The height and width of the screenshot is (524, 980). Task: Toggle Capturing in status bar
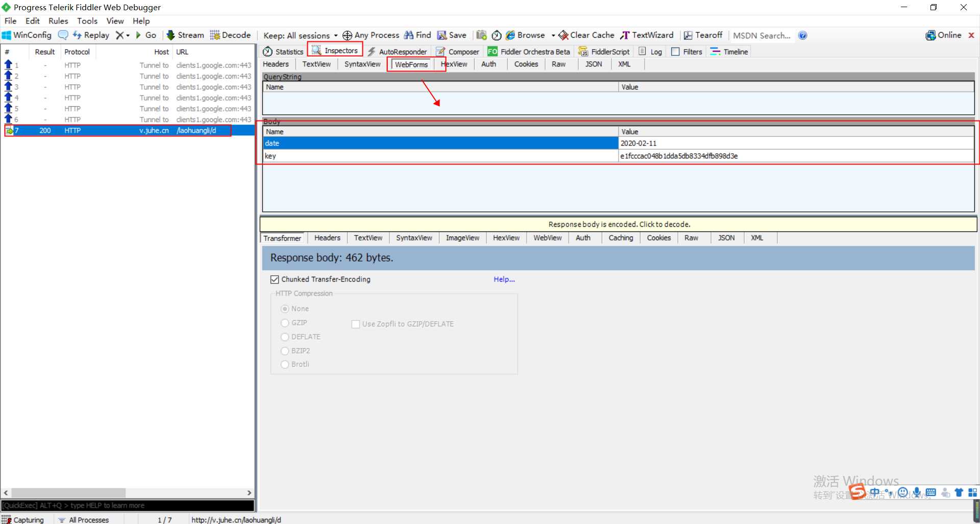click(x=23, y=519)
